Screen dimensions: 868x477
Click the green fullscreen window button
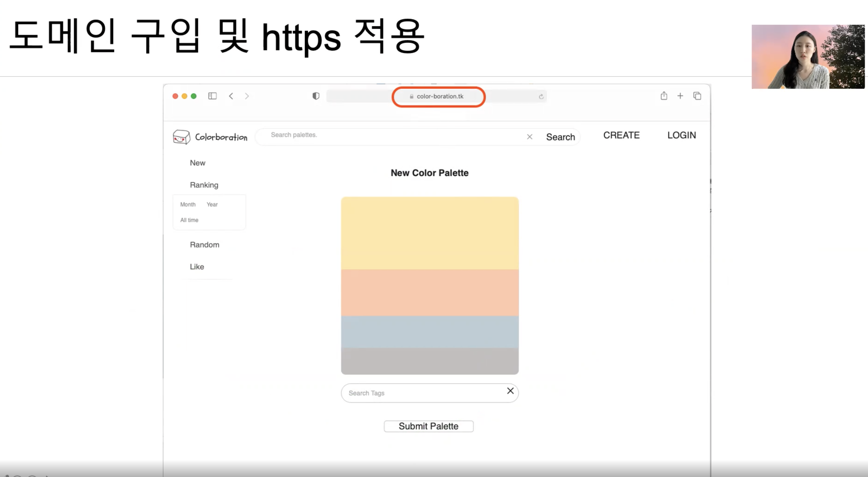pos(194,96)
